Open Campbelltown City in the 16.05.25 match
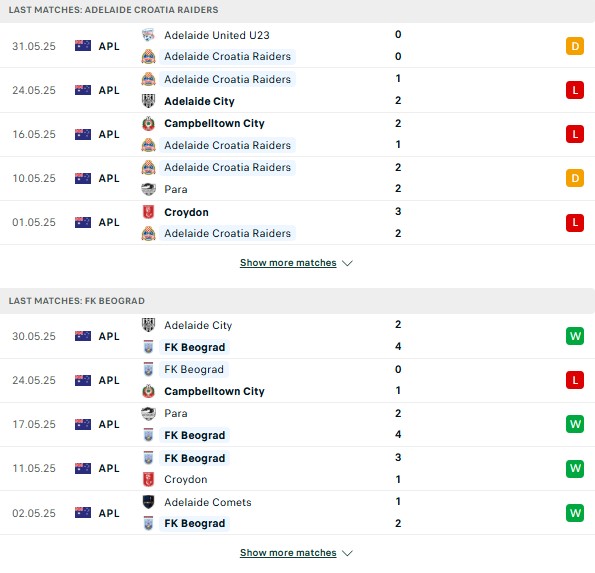Viewport: 595px width, 573px height. pos(214,123)
